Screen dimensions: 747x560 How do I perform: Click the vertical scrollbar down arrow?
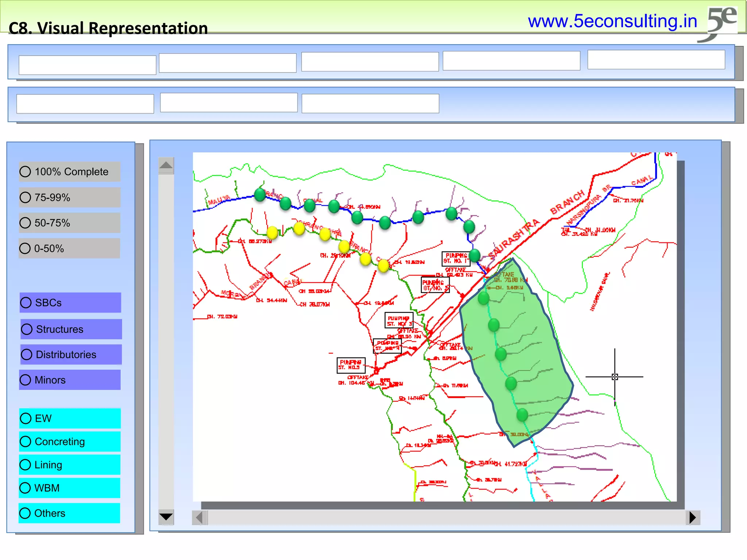coord(166,517)
